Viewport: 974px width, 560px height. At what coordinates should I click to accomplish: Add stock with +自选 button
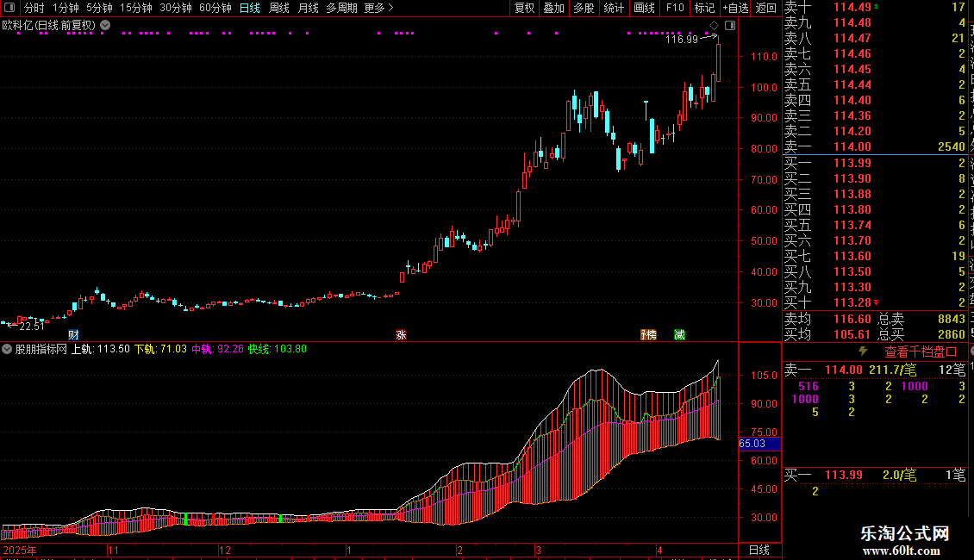735,8
